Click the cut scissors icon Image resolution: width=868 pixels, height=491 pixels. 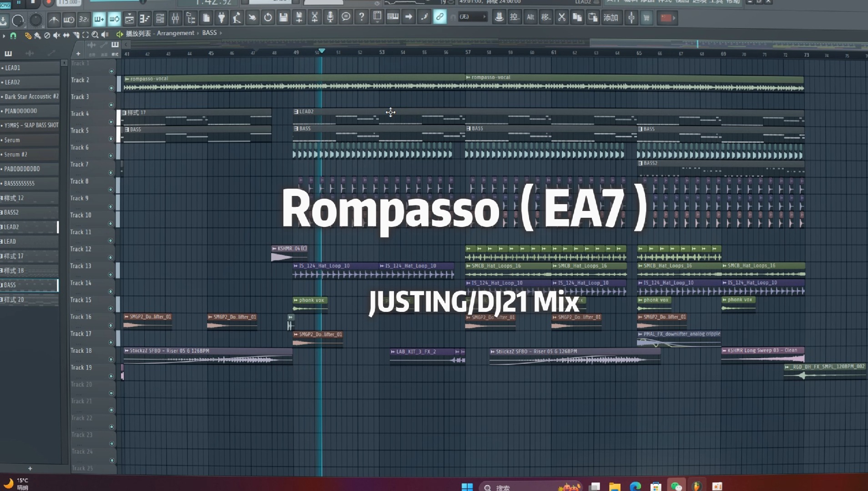tap(562, 17)
